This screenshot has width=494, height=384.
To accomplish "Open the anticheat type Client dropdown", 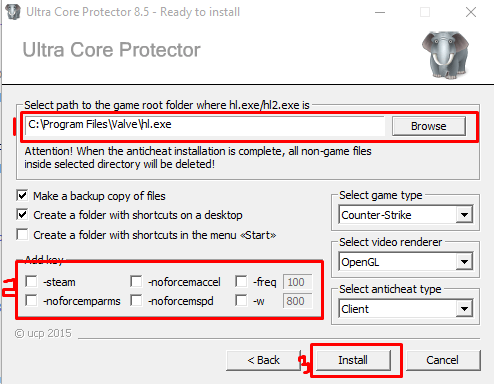I will click(406, 309).
